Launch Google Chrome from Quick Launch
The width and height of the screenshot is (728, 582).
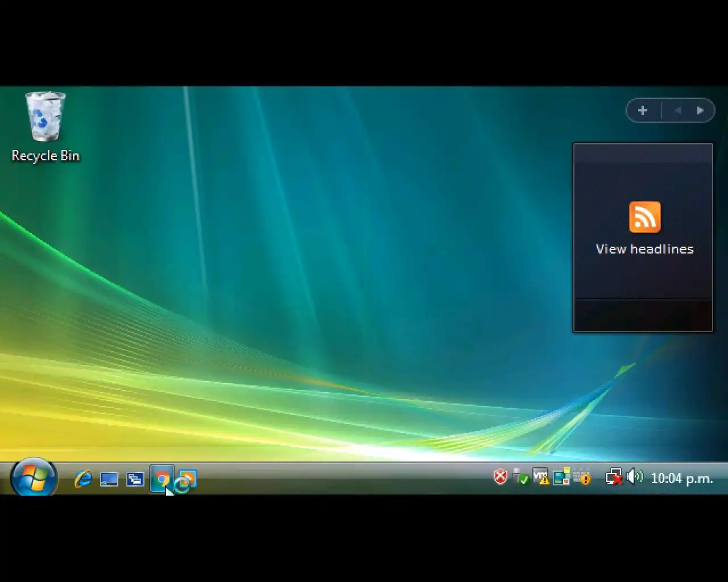tap(162, 479)
